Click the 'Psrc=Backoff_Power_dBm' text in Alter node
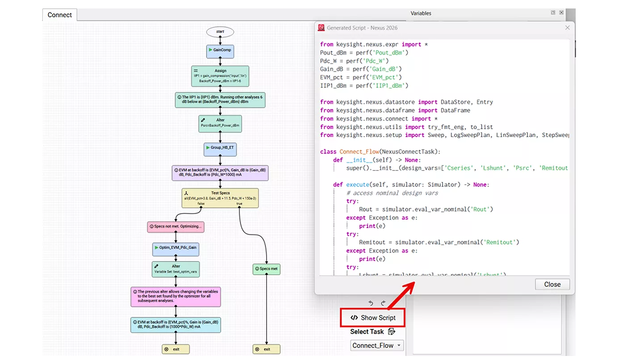 pos(220,126)
